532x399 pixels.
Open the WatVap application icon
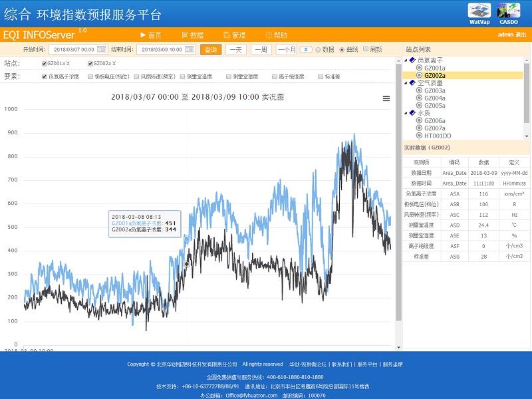(x=479, y=11)
